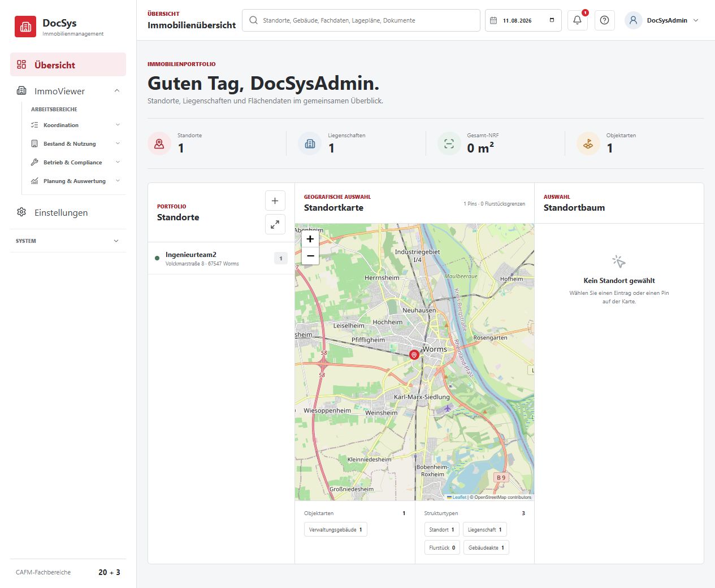Click the red map pin in Worms
The image size is (715, 588).
[x=414, y=354]
